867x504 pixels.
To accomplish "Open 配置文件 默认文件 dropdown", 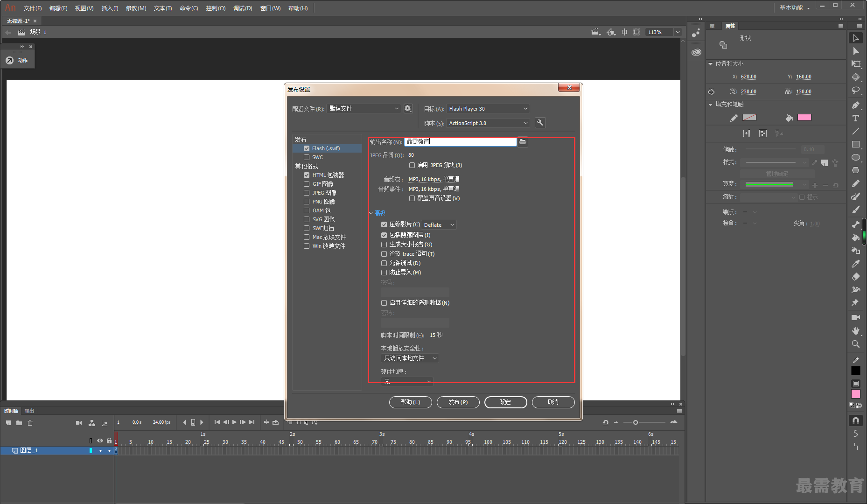I will (364, 108).
